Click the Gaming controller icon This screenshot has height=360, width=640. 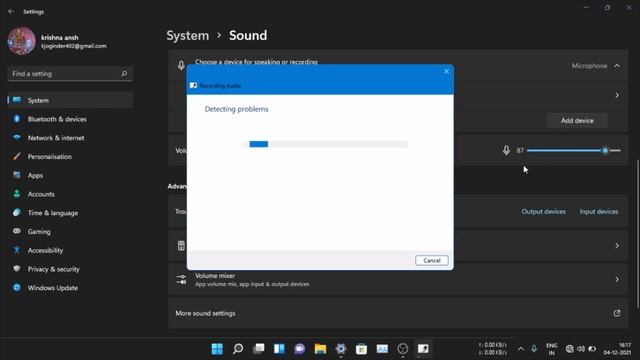pyautogui.click(x=17, y=231)
